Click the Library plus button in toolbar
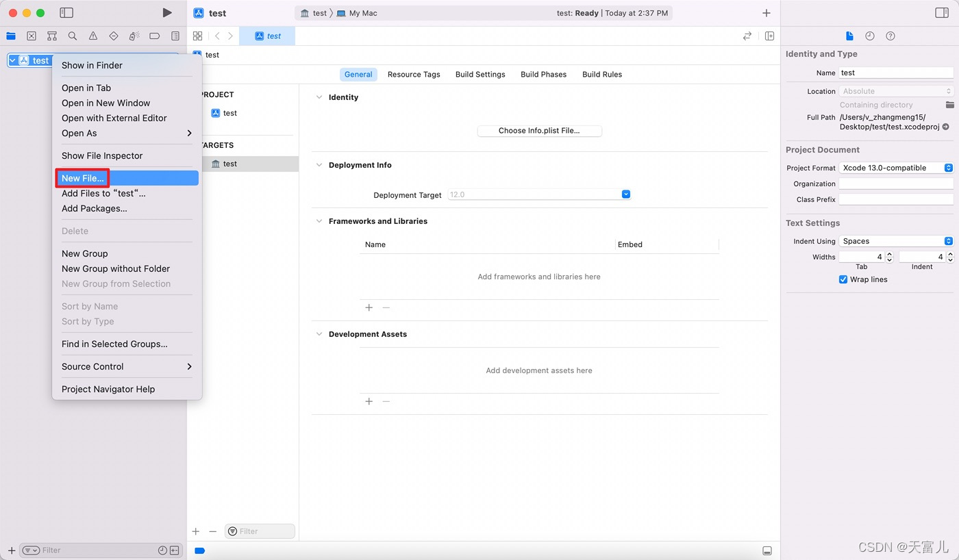Screen dimensions: 959x560 pyautogui.click(x=767, y=13)
